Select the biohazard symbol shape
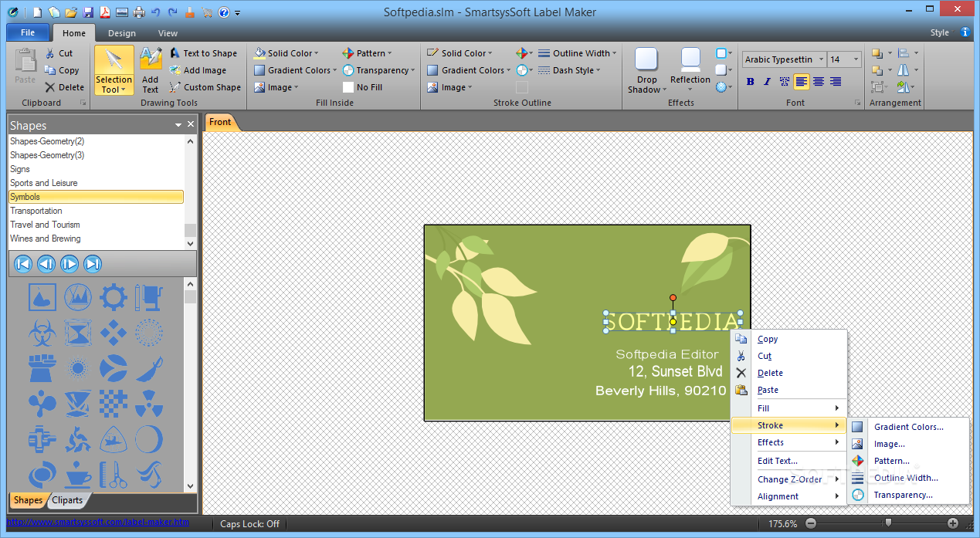The height and width of the screenshot is (538, 980). click(42, 333)
